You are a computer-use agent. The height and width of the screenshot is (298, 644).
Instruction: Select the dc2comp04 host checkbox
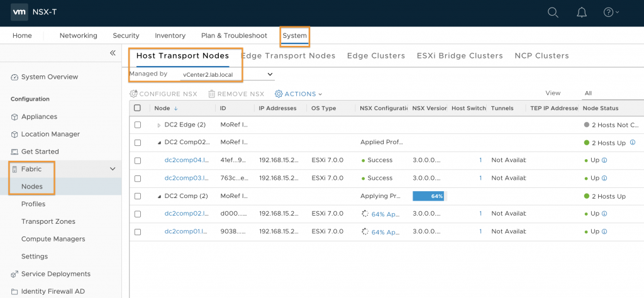(138, 160)
